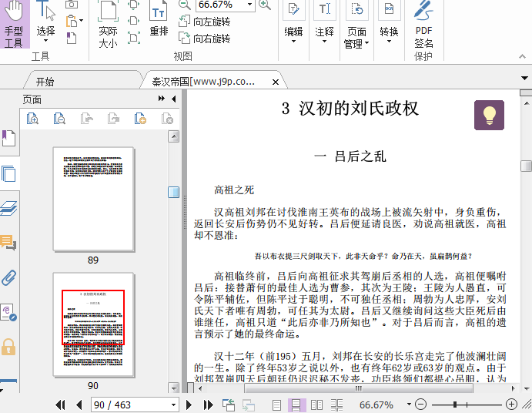Screen dimensions: 532x413
Task: Click rotate clockwise icon in Pages panel
Action: 113,119
